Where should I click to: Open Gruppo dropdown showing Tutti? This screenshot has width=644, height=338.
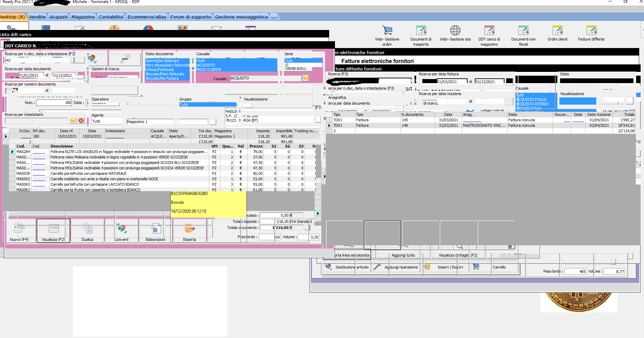click(x=208, y=105)
